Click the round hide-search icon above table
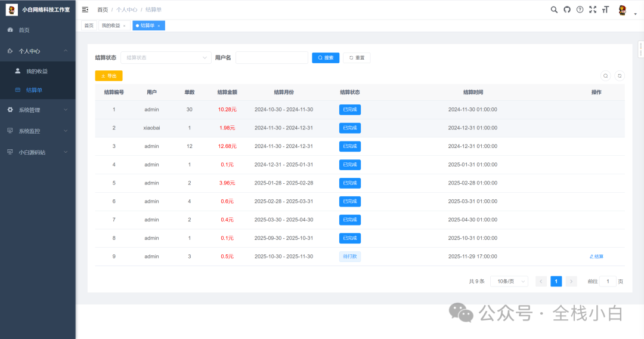Screen dimensions: 644x339 [605, 76]
